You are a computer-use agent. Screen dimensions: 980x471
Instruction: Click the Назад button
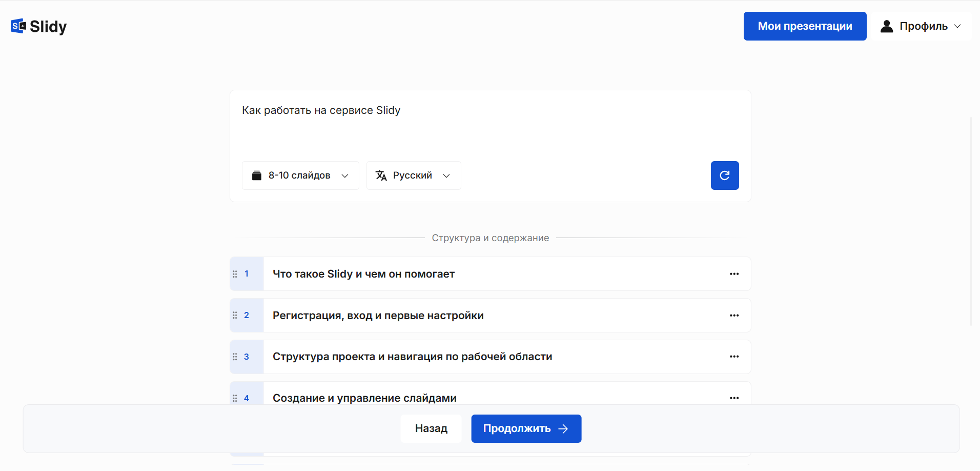pos(431,428)
